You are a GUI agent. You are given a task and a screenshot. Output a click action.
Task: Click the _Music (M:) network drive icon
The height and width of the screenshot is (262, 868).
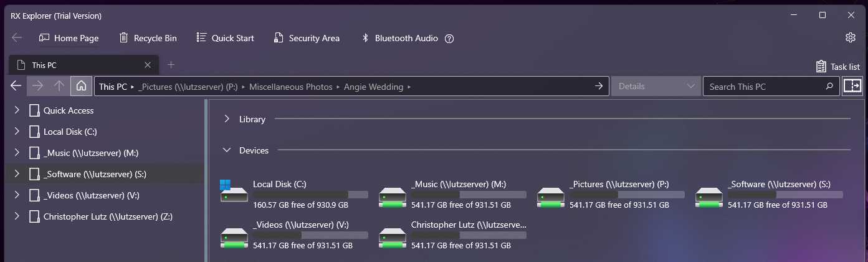pos(392,196)
